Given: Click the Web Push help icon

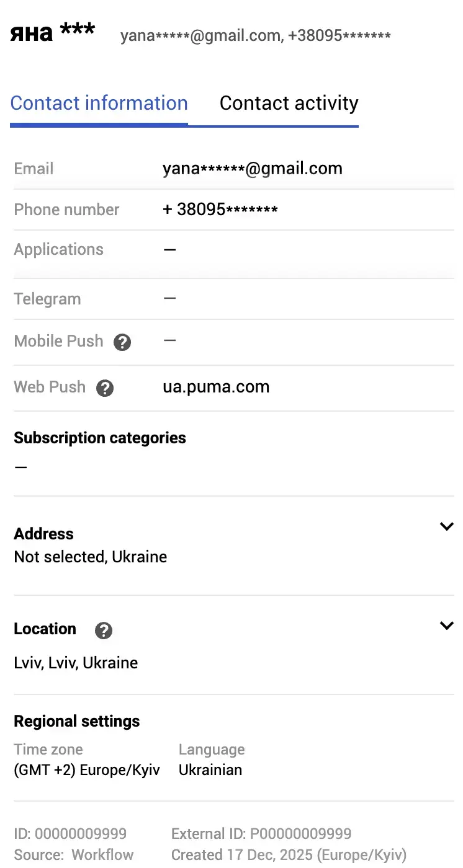Looking at the screenshot, I should pos(104,387).
